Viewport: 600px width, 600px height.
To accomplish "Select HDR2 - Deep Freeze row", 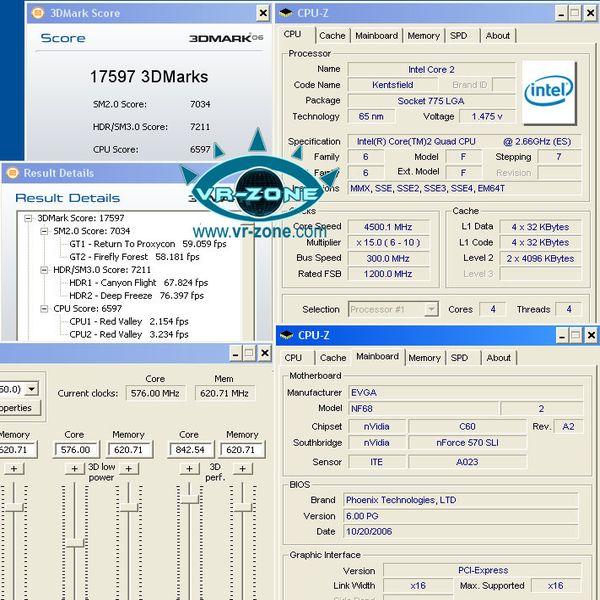I will (x=136, y=296).
